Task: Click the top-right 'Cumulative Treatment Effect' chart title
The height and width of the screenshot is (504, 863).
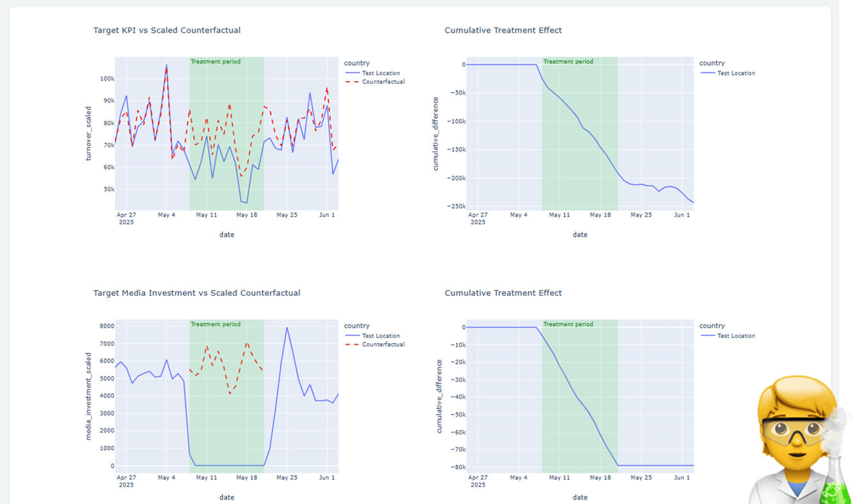Action: pyautogui.click(x=503, y=30)
